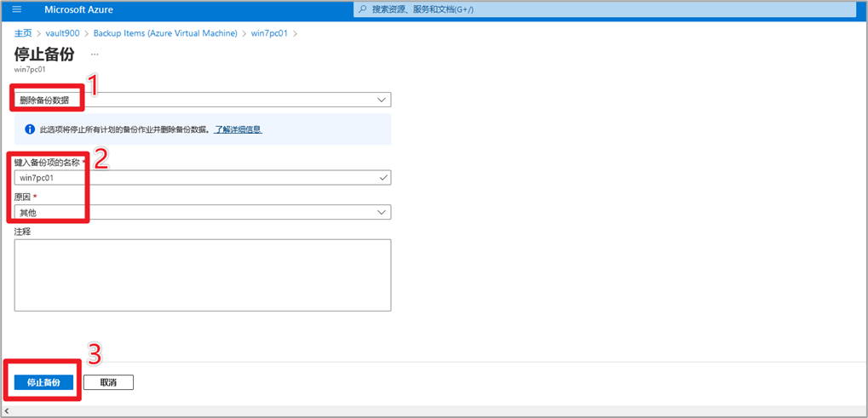Click the validation checkmark in name field
Image resolution: width=868 pixels, height=418 pixels.
383,178
